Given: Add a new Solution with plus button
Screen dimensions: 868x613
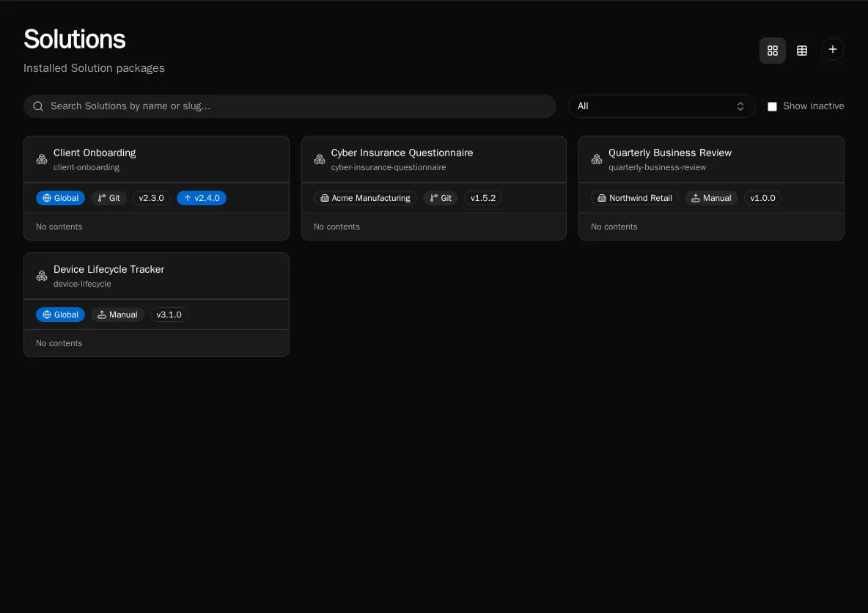Looking at the screenshot, I should (x=832, y=49).
